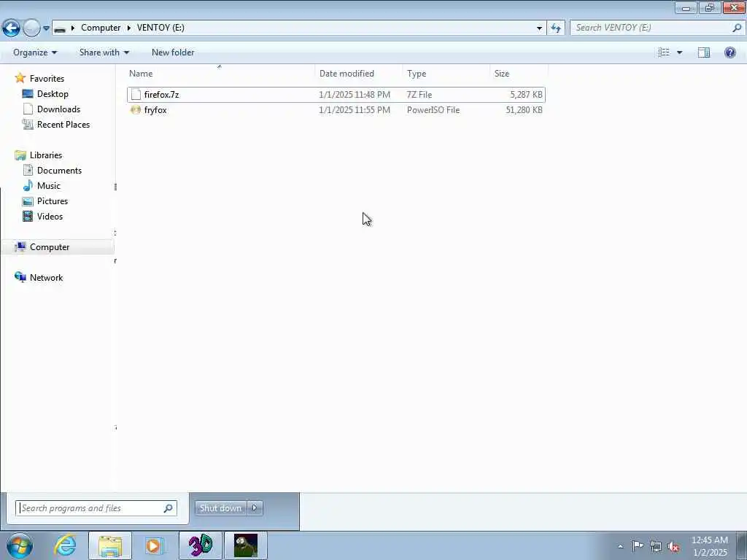Select Network in navigation pane

46,278
